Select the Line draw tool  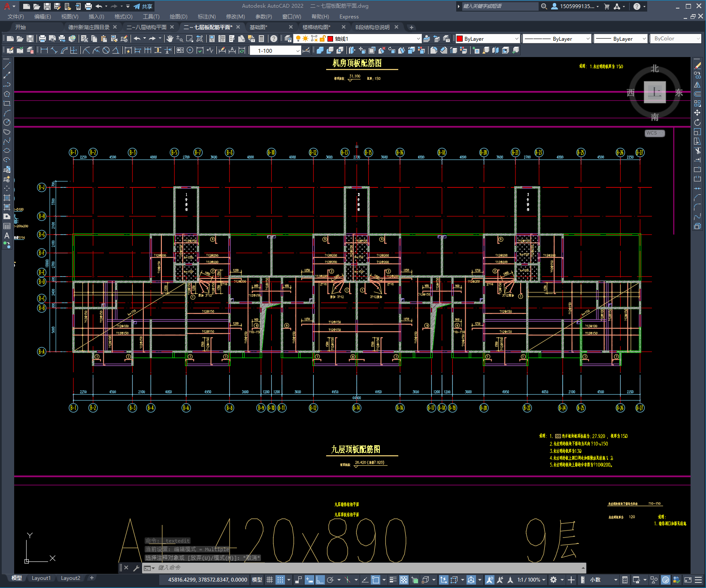pyautogui.click(x=7, y=66)
